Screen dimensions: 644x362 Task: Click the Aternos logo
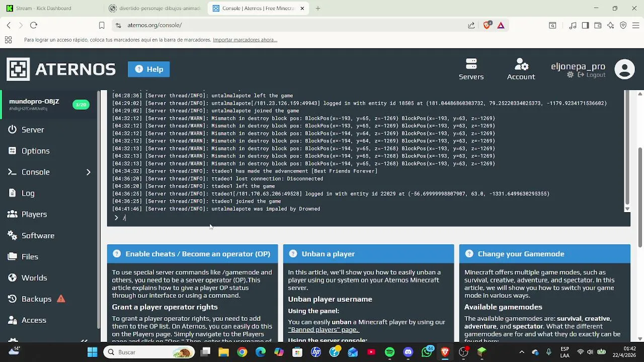tap(61, 69)
